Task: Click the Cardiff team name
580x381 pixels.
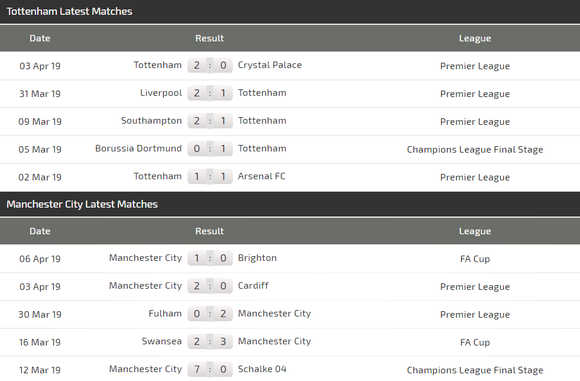Action: click(x=253, y=286)
